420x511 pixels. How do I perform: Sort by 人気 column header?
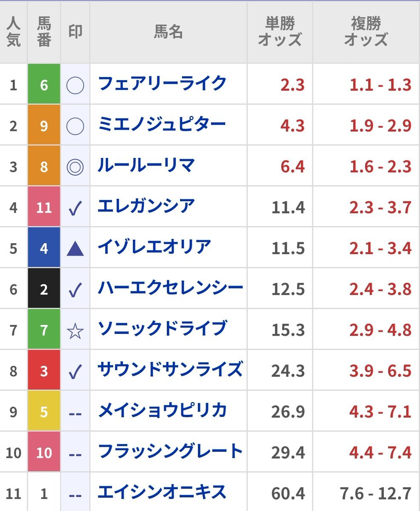(14, 32)
